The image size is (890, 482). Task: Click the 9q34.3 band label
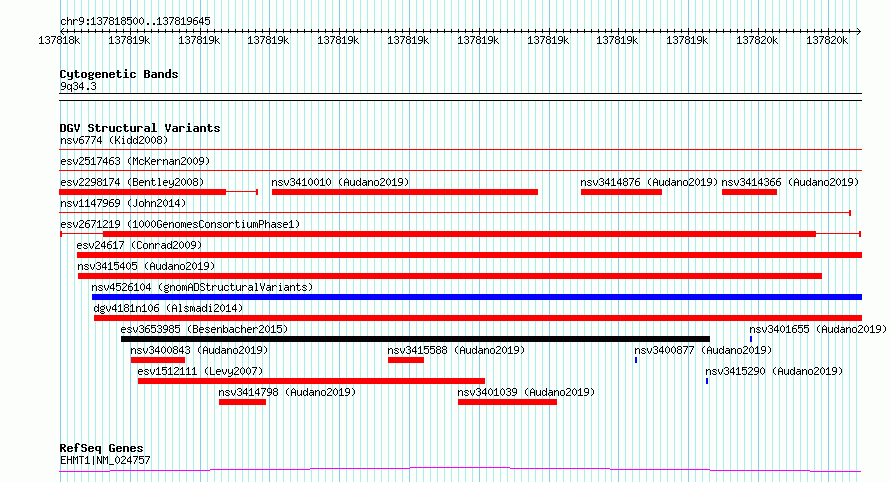pyautogui.click(x=78, y=86)
